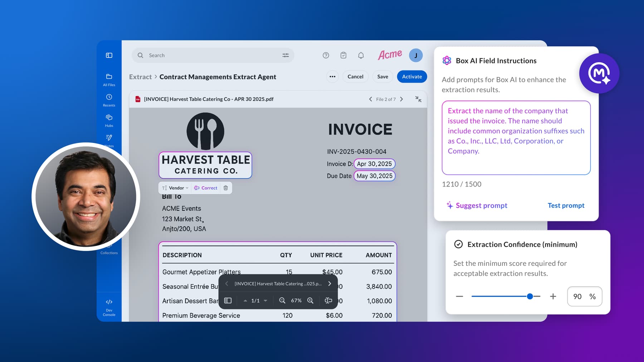The width and height of the screenshot is (644, 362).
Task: Zoom in on the invoice preview
Action: [x=310, y=300]
